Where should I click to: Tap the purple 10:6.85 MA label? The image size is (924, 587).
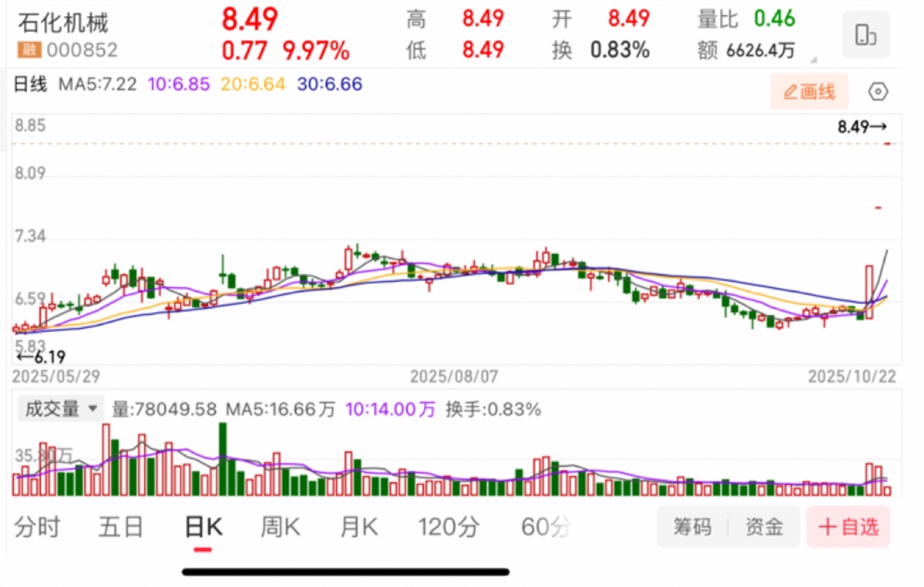pos(179,85)
